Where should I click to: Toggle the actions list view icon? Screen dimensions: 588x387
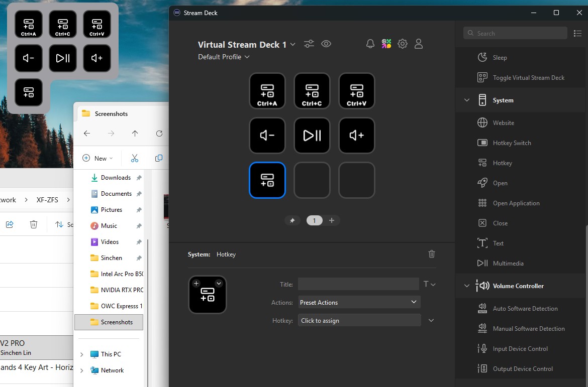[577, 33]
